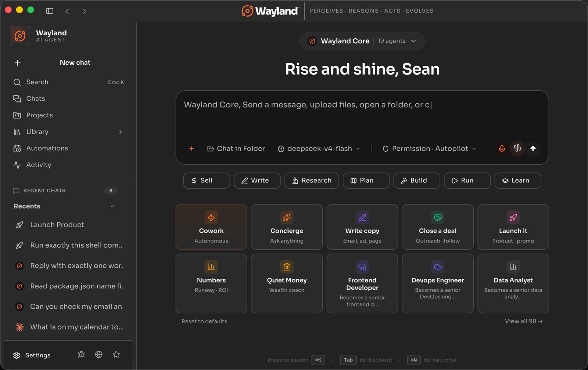Select the Build category chip
The image size is (588, 370).
(x=417, y=181)
